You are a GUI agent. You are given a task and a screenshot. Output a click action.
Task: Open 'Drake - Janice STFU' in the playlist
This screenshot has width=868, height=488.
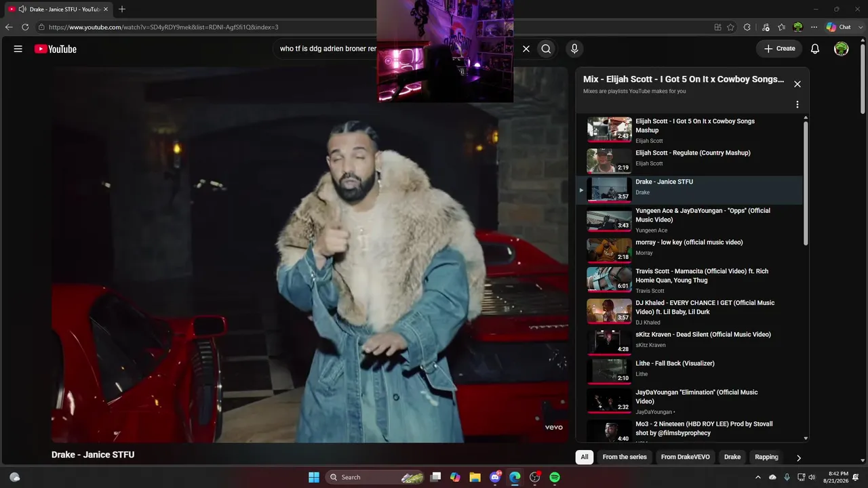689,190
